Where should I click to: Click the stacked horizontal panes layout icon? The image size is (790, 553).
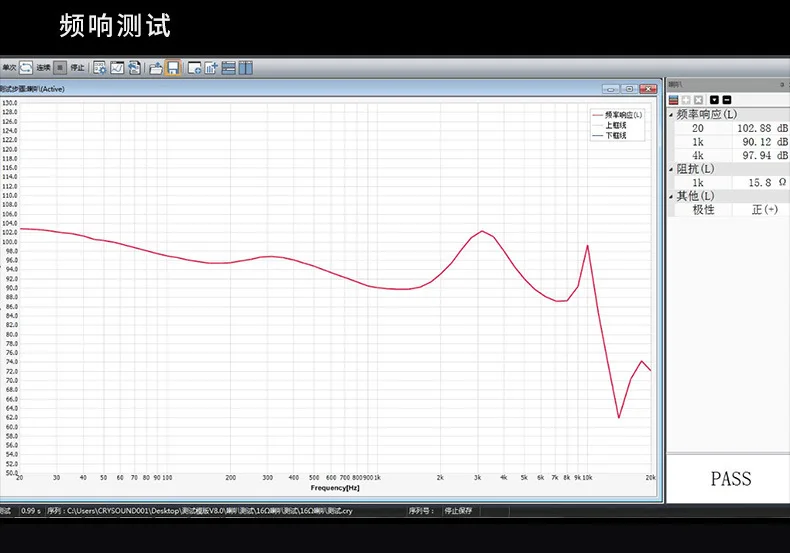point(228,67)
